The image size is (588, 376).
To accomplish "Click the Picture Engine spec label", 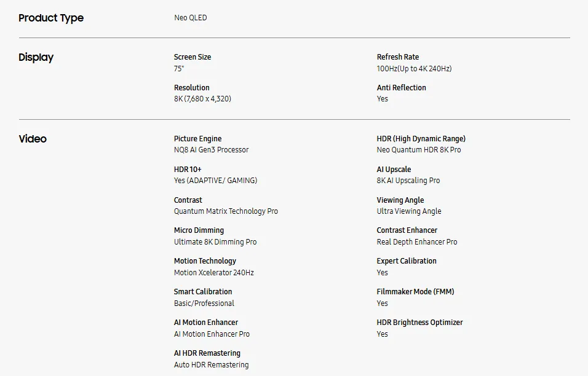I will pyautogui.click(x=197, y=139).
